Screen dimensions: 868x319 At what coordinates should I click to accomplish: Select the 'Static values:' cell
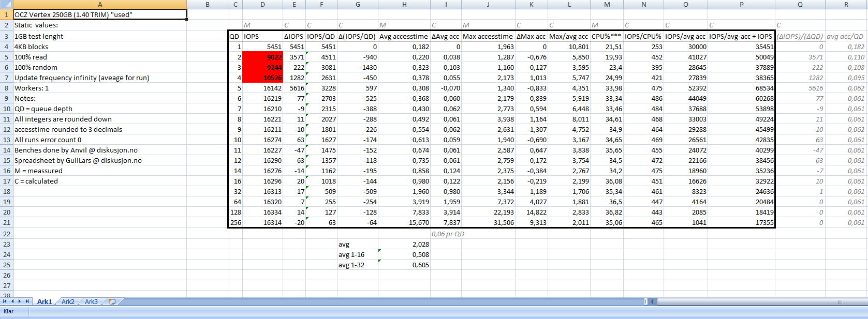100,25
